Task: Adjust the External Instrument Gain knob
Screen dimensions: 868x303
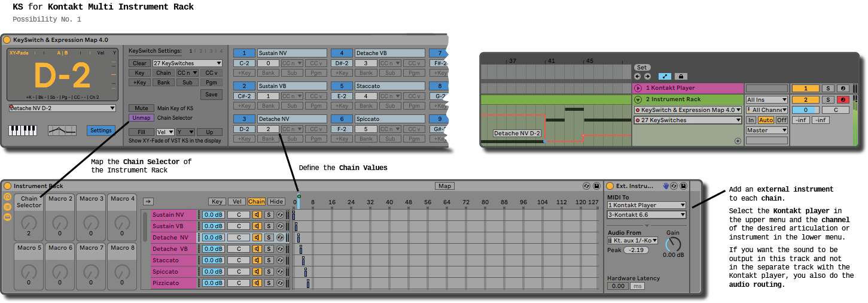Action: [673, 244]
